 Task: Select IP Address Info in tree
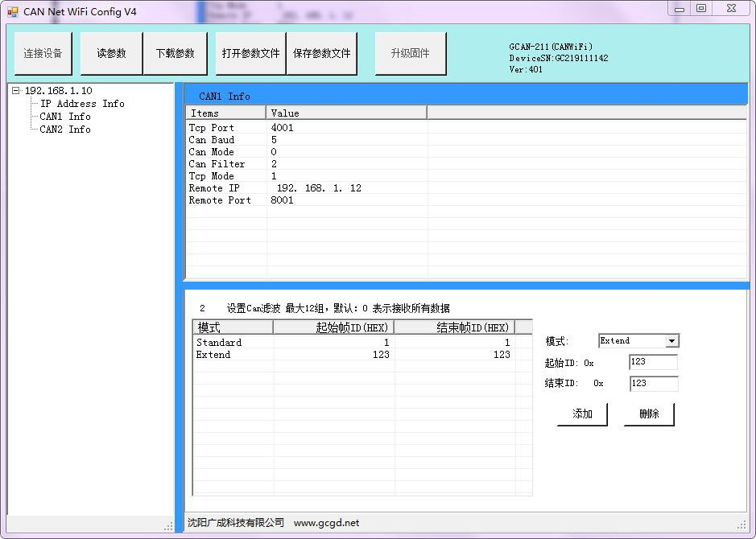82,104
